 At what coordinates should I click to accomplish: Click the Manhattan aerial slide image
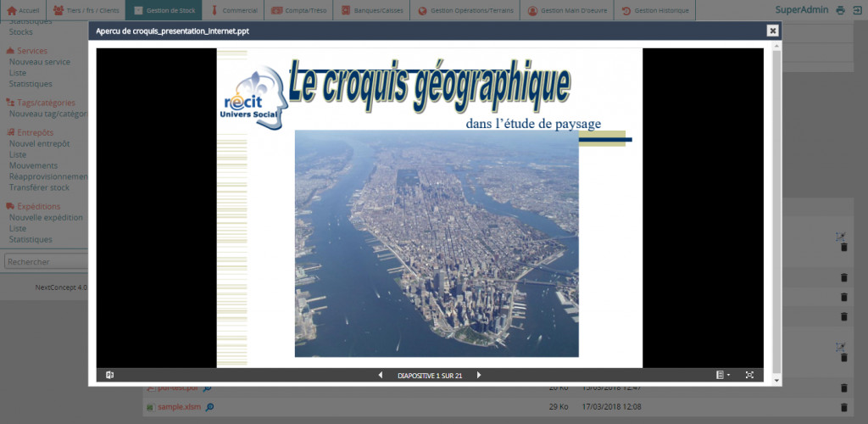(437, 243)
